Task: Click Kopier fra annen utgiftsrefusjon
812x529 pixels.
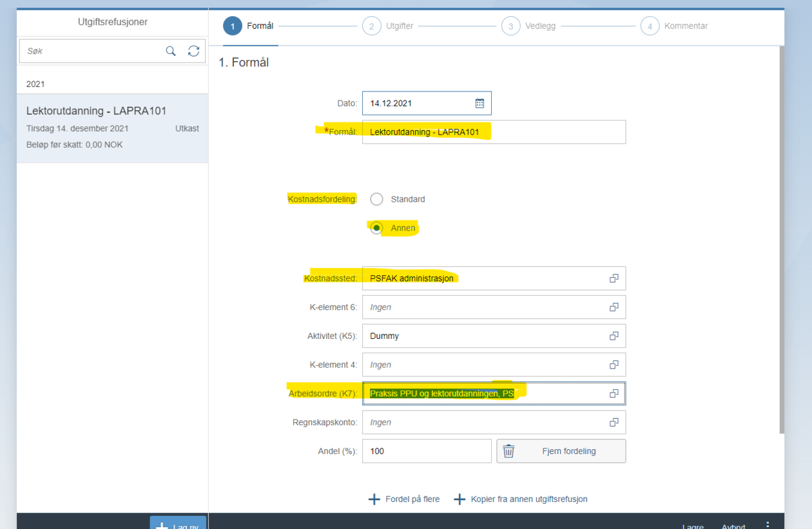Action: 521,499
